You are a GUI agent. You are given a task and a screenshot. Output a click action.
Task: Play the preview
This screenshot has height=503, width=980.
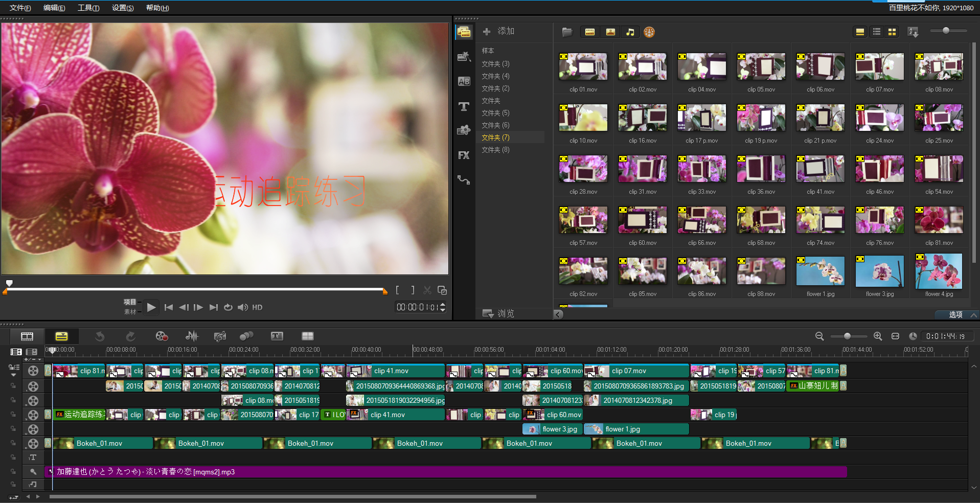point(151,307)
